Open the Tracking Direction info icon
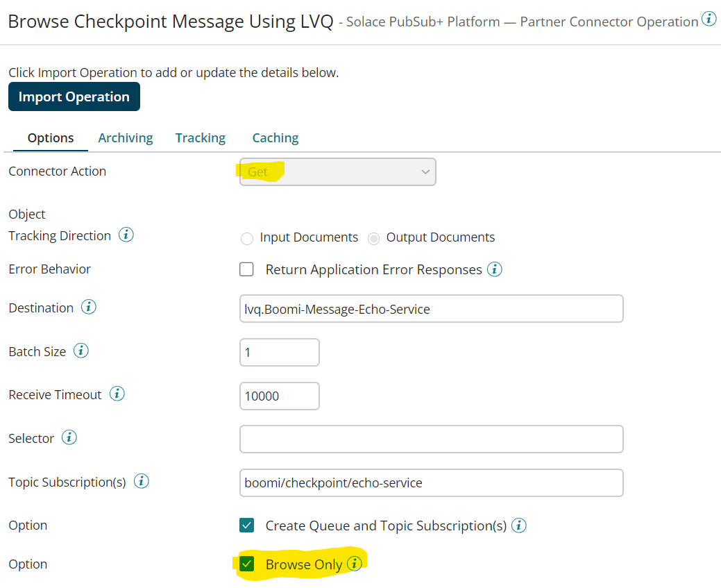 (x=126, y=235)
